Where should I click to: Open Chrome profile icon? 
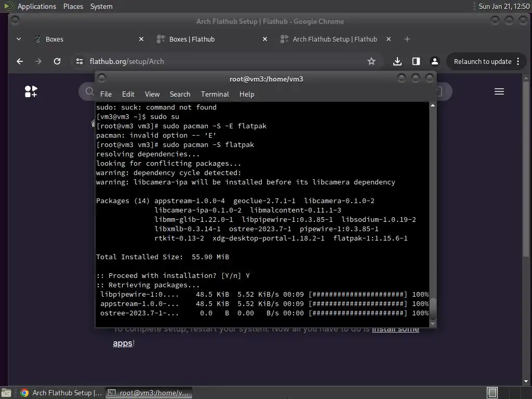[x=435, y=61]
